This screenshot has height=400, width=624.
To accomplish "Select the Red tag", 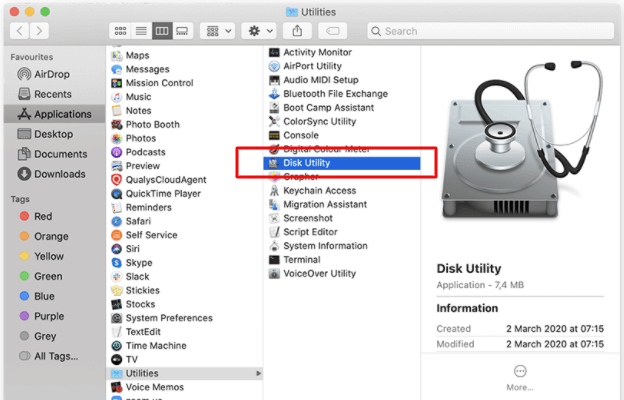I will click(43, 216).
